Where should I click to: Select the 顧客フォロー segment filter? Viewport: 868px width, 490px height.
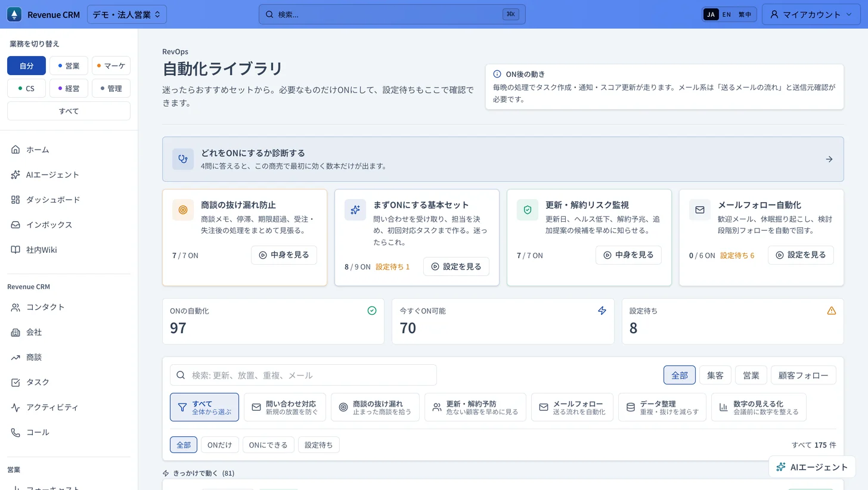804,375
